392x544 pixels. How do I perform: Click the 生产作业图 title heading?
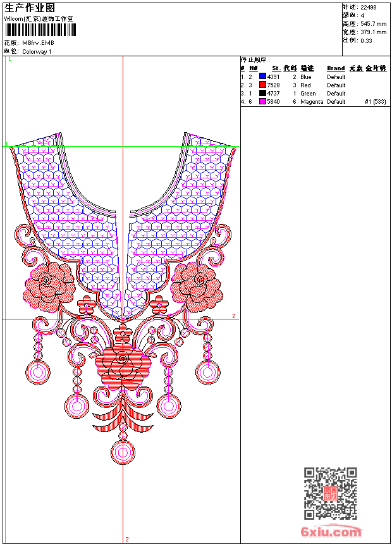(30, 8)
